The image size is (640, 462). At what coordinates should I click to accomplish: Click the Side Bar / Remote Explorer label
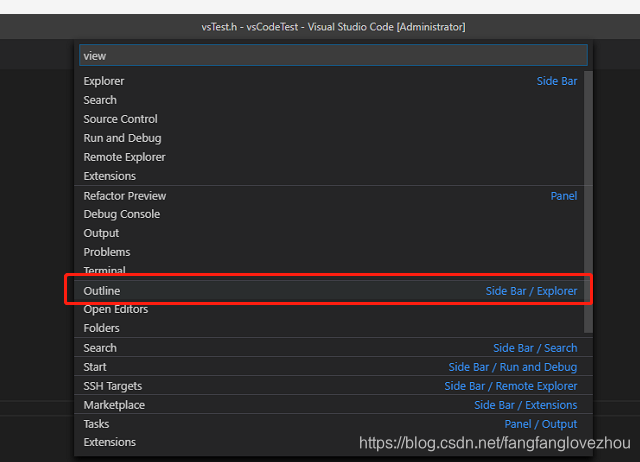coord(511,386)
